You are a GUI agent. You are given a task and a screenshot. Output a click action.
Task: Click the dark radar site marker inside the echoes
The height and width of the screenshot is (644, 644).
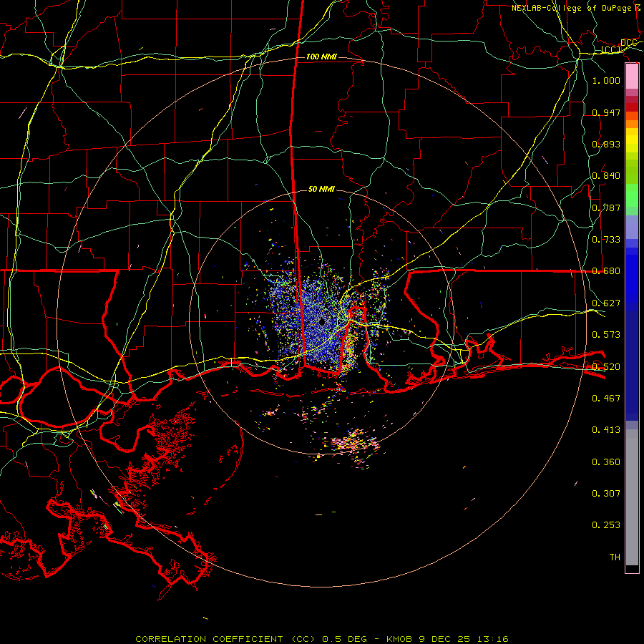(322, 321)
